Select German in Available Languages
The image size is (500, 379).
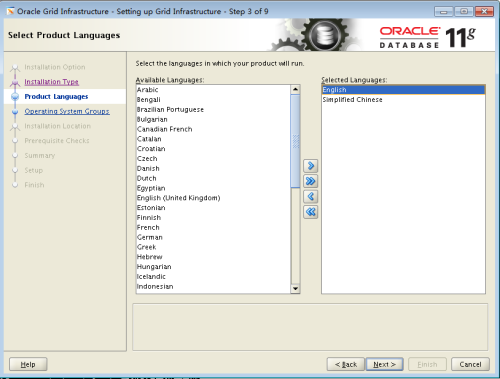pos(213,237)
